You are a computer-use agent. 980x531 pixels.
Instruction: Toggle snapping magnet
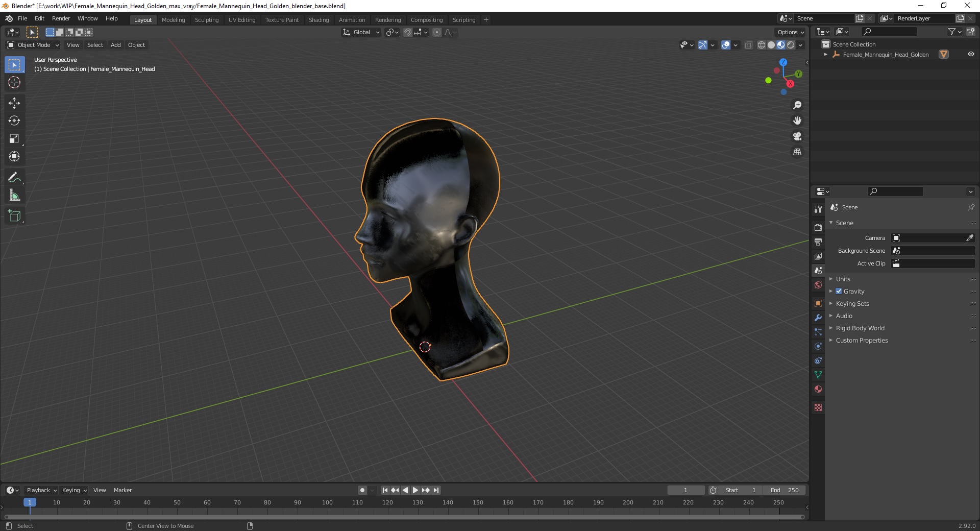pyautogui.click(x=408, y=32)
